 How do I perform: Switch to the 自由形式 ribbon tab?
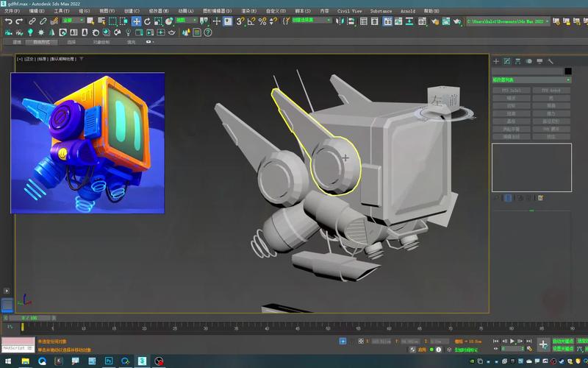coord(41,42)
